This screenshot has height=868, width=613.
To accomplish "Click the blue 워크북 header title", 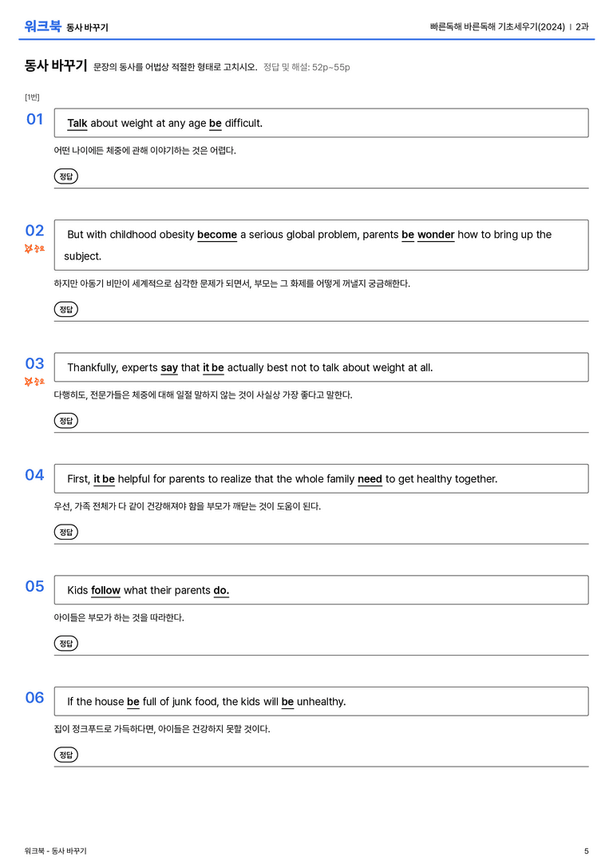I will [x=42, y=26].
